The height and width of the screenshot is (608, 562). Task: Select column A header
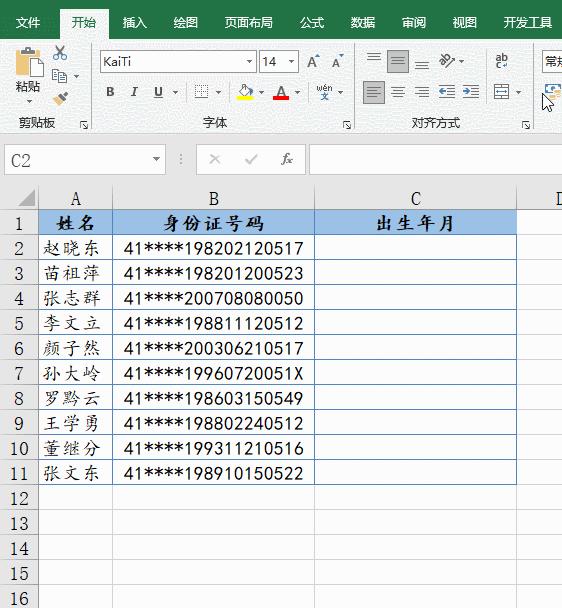(76, 199)
